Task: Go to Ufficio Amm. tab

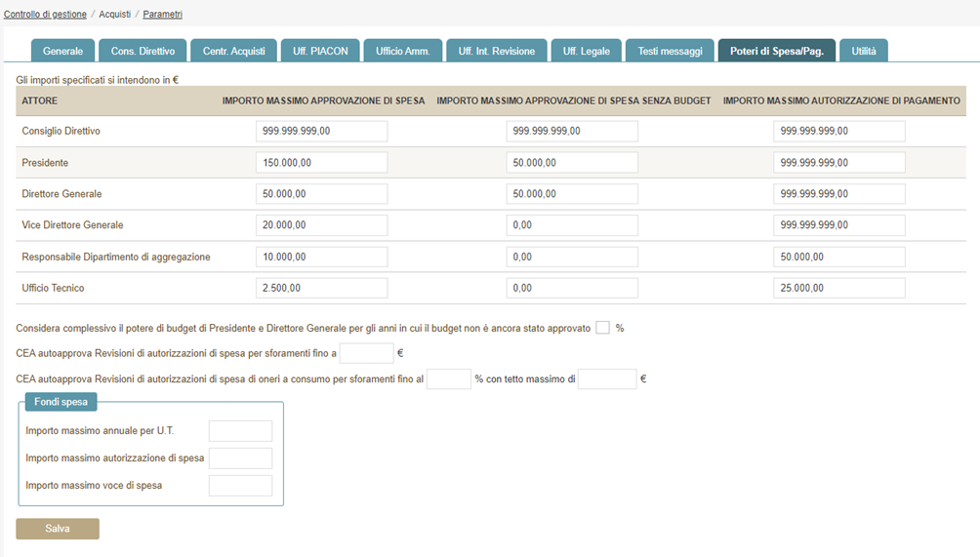Action: [x=403, y=51]
